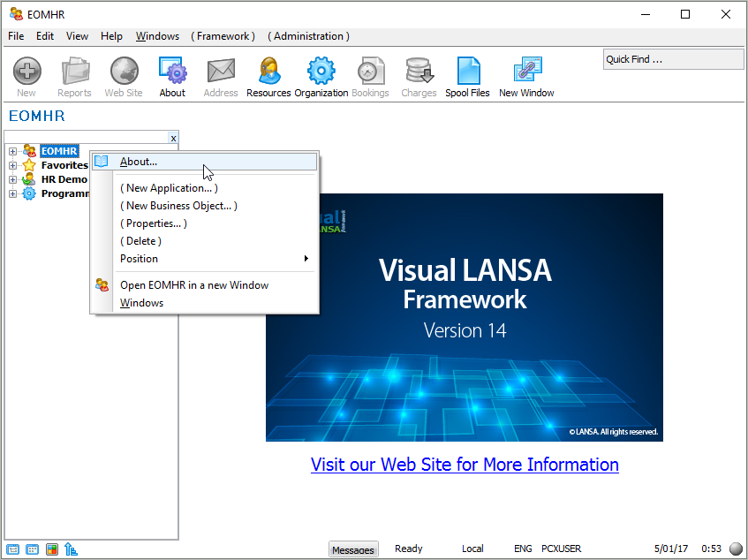Click the Visual LANSA Framework splash image
Screen dimensions: 748x560
pos(465,317)
